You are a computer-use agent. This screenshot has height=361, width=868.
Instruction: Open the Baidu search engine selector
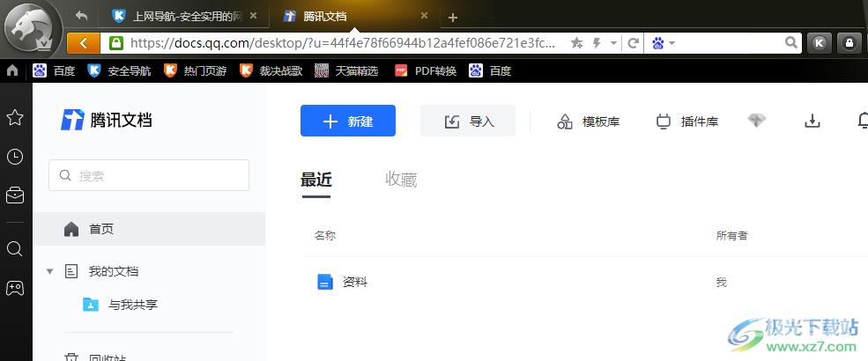(663, 42)
